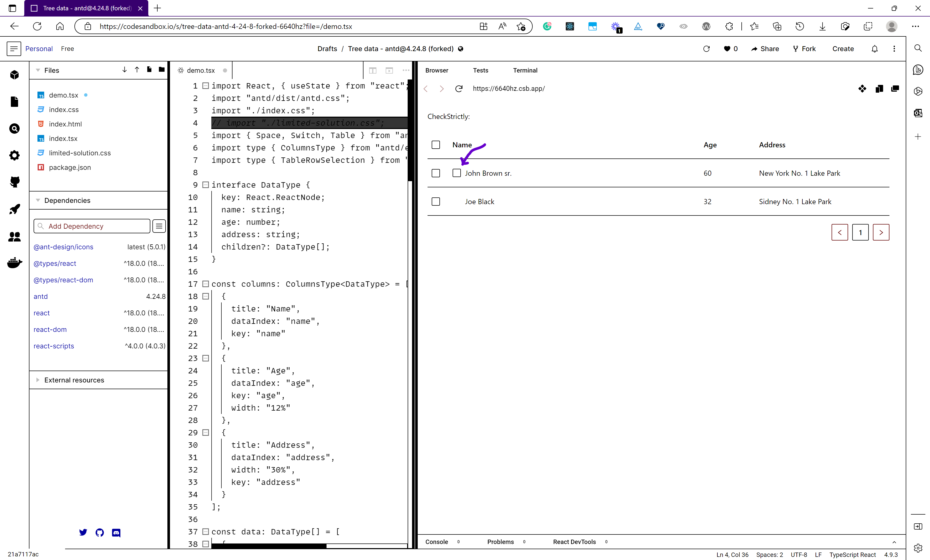930x560 pixels.
Task: Open the antd dependency link
Action: tap(41, 297)
